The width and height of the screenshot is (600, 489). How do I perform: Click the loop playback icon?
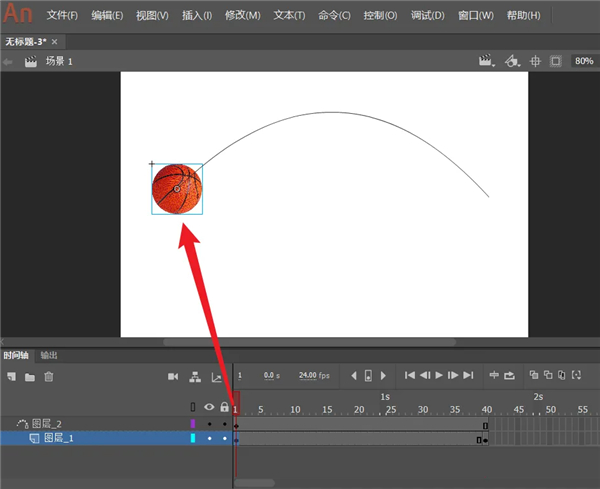tap(509, 375)
